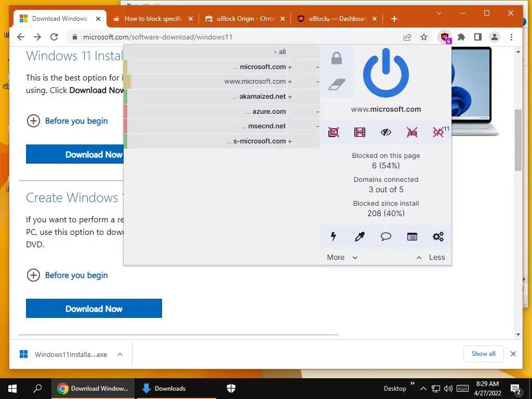Open Windows Security shield on taskbar
This screenshot has height=399, width=532.
click(231, 389)
